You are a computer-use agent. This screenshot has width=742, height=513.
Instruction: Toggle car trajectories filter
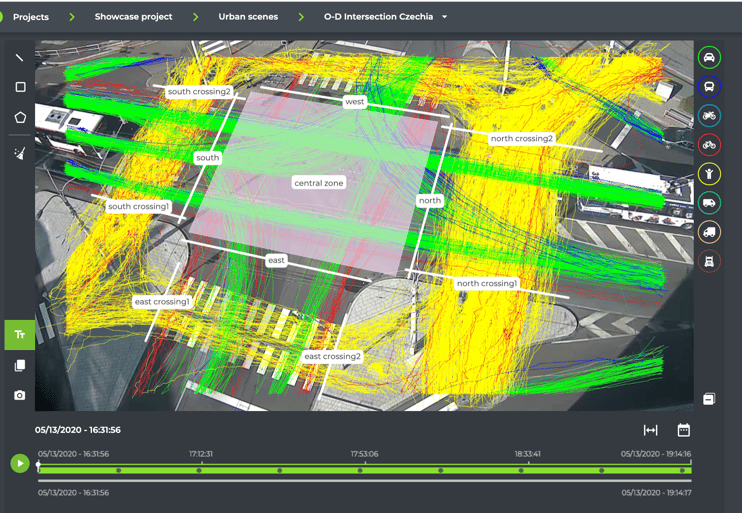pos(709,58)
